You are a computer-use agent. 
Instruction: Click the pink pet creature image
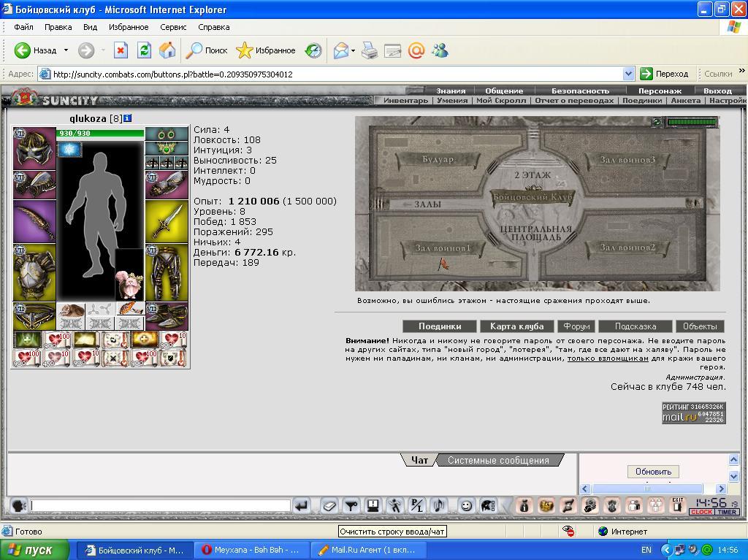tap(129, 284)
